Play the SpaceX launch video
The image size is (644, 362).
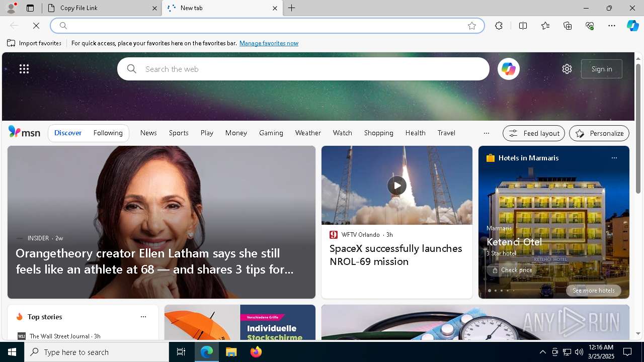click(x=397, y=186)
